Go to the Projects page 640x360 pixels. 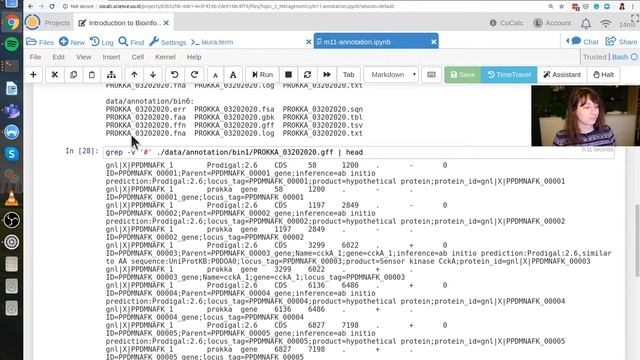57,23
